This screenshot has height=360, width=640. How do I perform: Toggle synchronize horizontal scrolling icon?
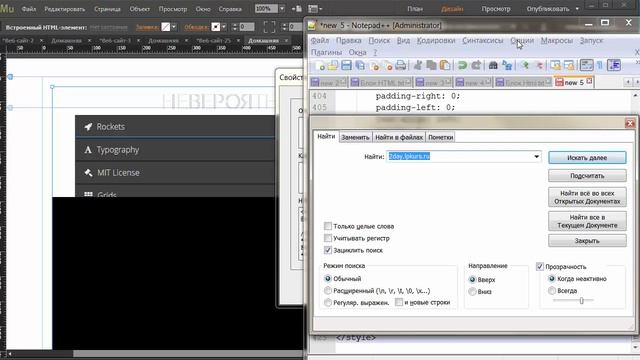[x=569, y=65]
